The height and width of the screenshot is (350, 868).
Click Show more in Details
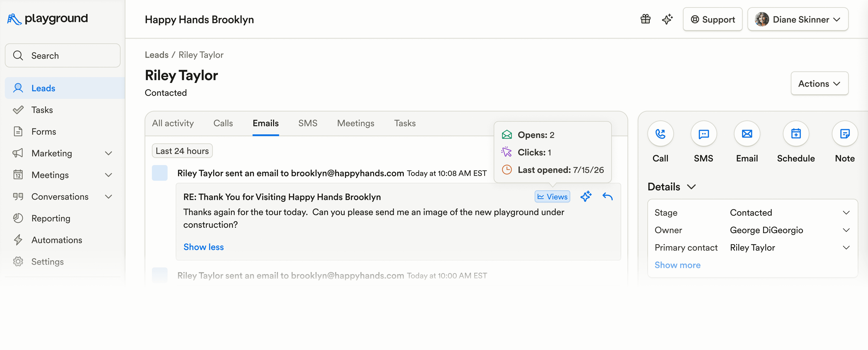coord(677,265)
